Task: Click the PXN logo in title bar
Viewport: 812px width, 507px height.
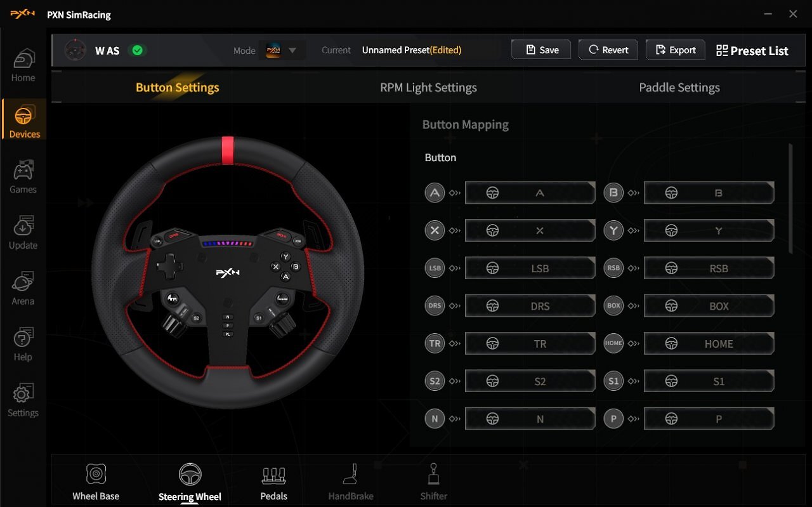Action: [x=23, y=14]
